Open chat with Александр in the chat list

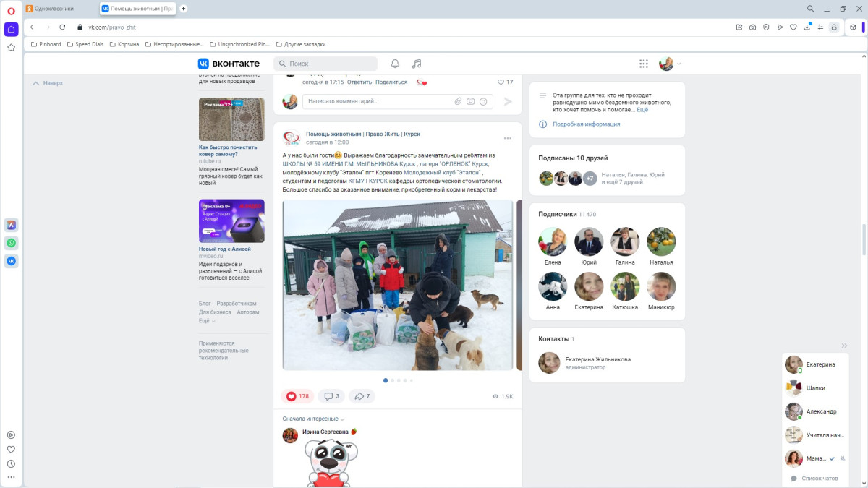[815, 411]
